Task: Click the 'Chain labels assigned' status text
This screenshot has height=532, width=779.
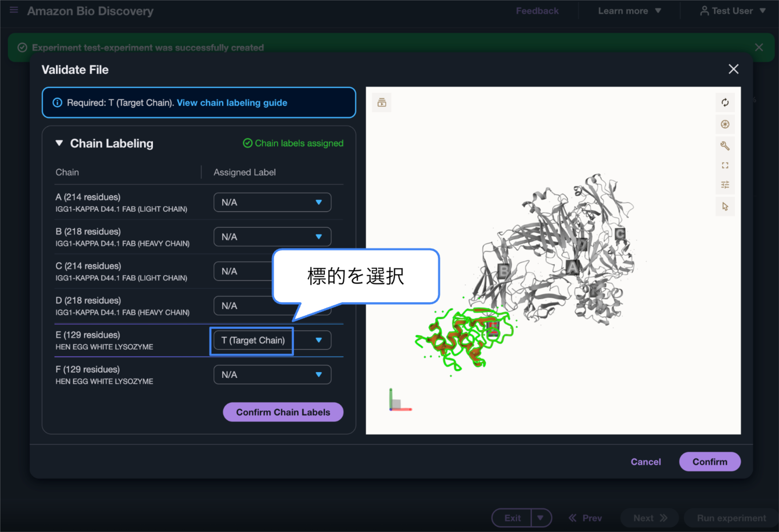Action: [299, 143]
